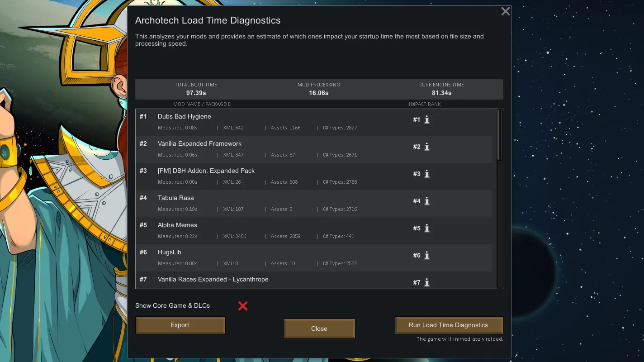Show info for Tabula Rasa mod

[x=426, y=201]
